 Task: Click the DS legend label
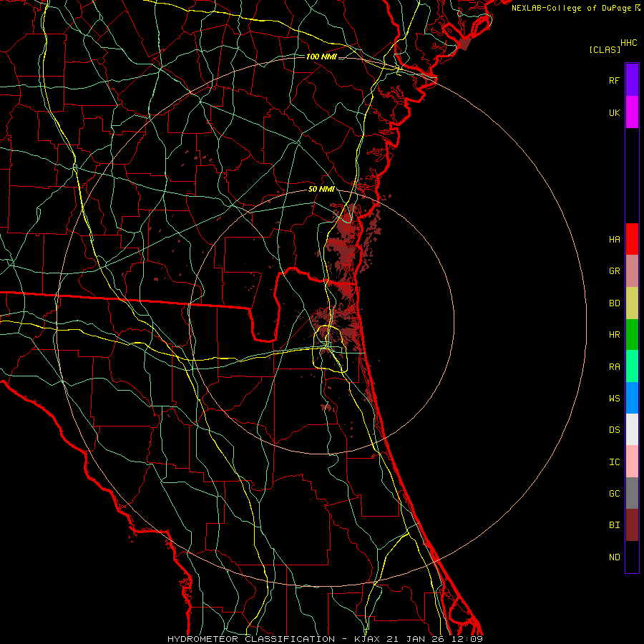[614, 430]
